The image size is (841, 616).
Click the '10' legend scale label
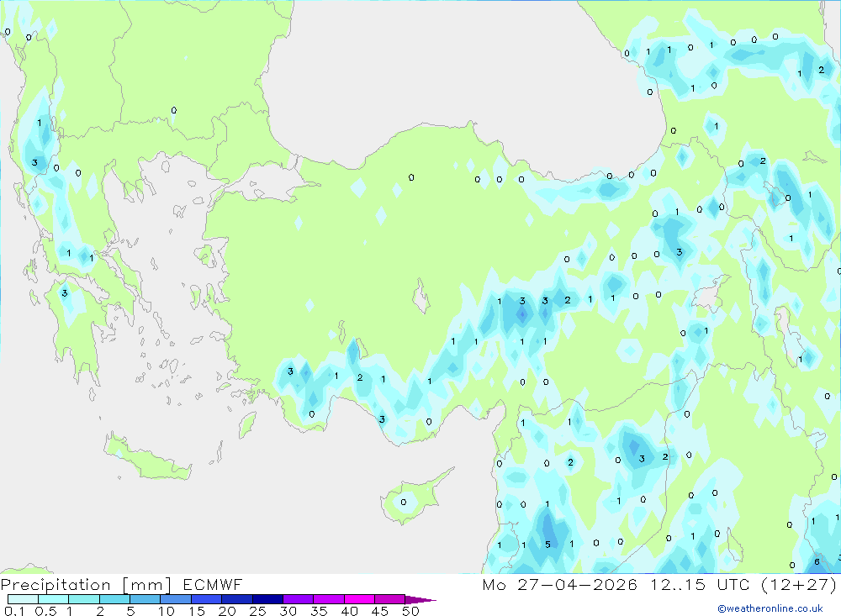click(x=167, y=611)
